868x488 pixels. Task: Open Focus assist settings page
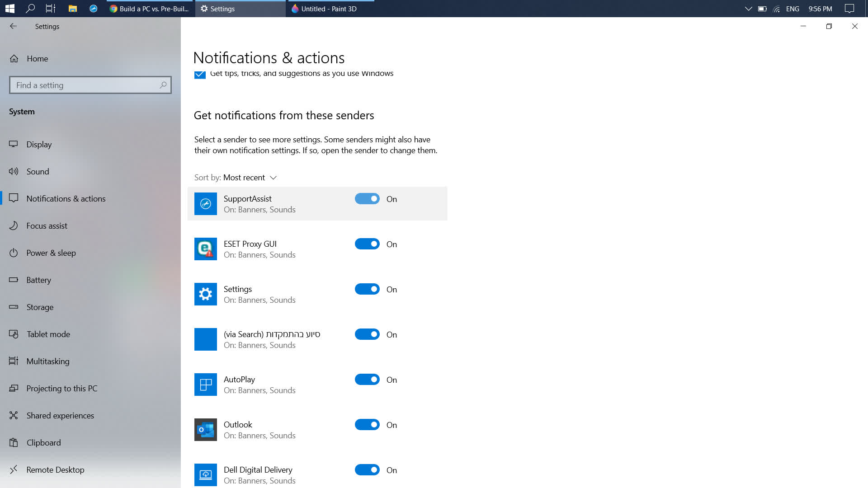click(x=90, y=225)
